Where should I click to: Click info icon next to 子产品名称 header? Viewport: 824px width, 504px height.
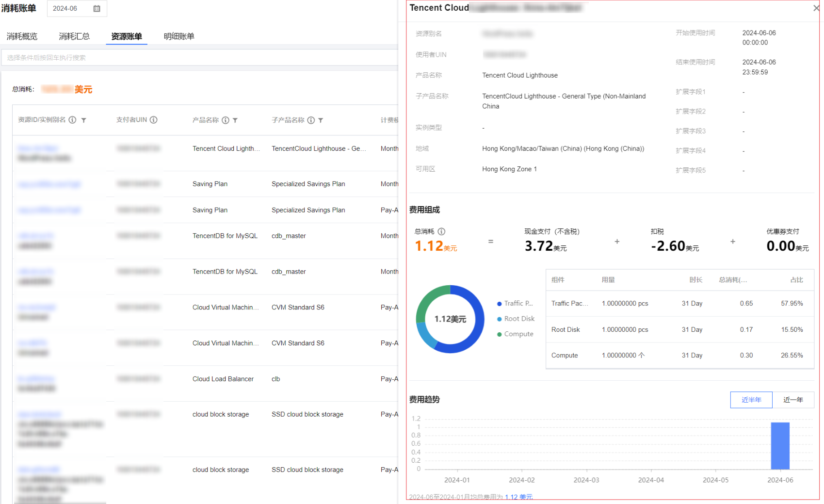(311, 120)
